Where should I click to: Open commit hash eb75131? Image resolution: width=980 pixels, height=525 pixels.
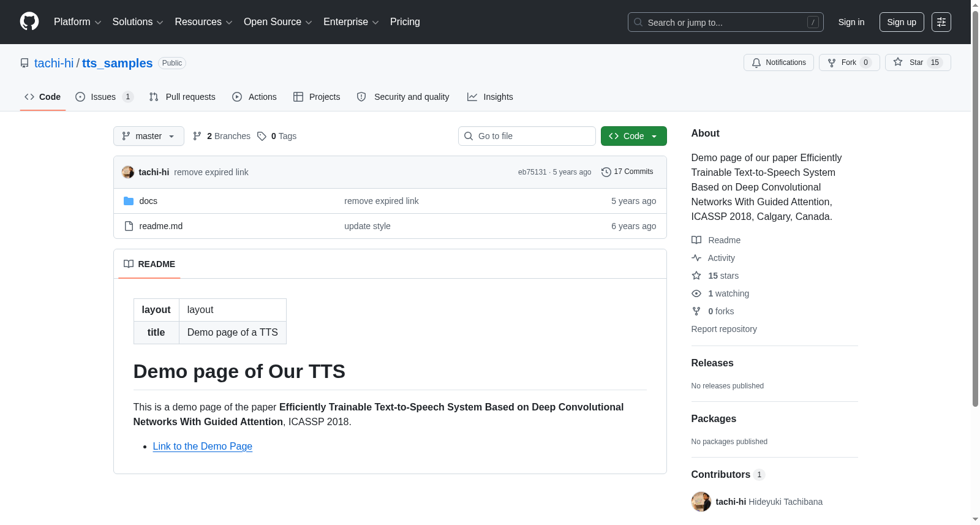click(x=532, y=172)
